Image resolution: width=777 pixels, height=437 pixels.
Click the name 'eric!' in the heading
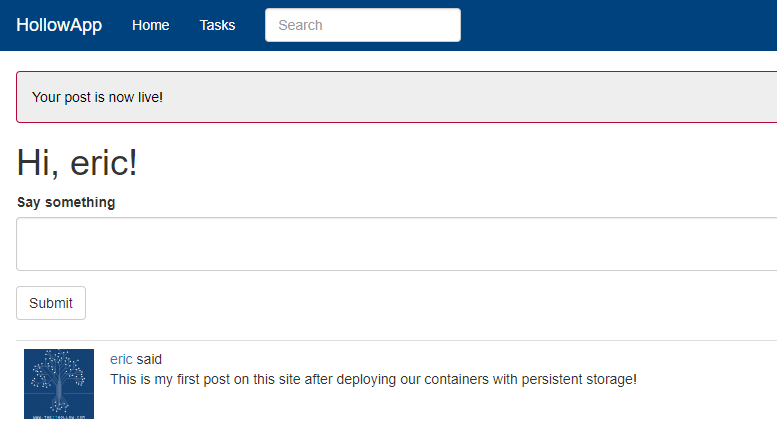103,163
